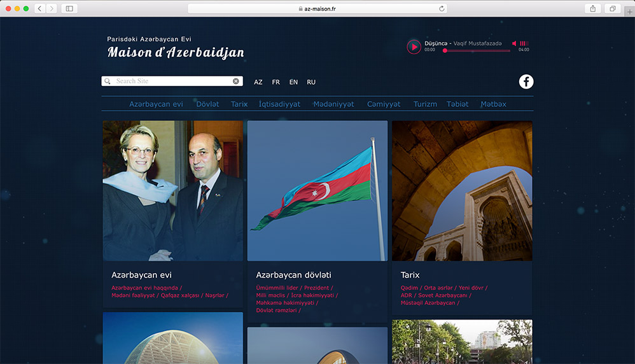Clear the Search Site field
The height and width of the screenshot is (364, 635).
click(x=235, y=81)
